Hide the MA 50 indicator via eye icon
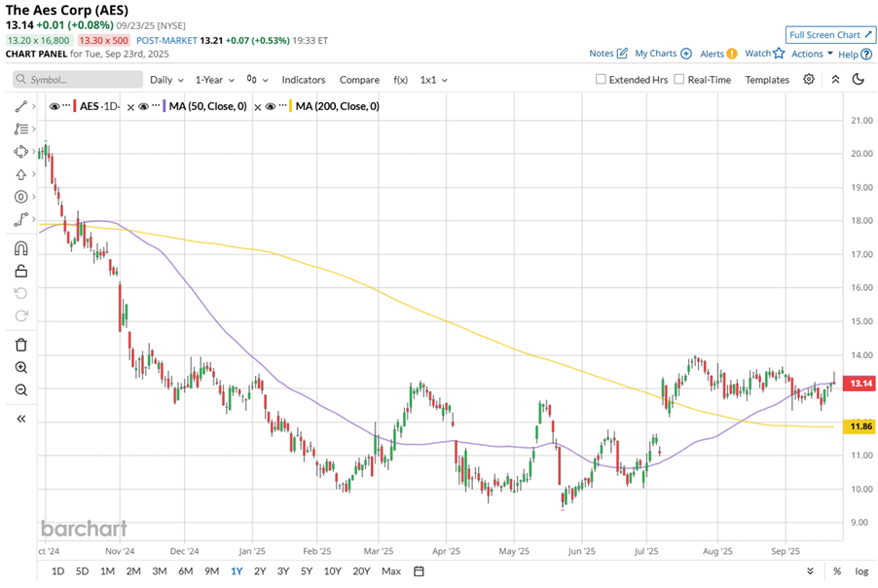The width and height of the screenshot is (878, 588). click(x=143, y=106)
